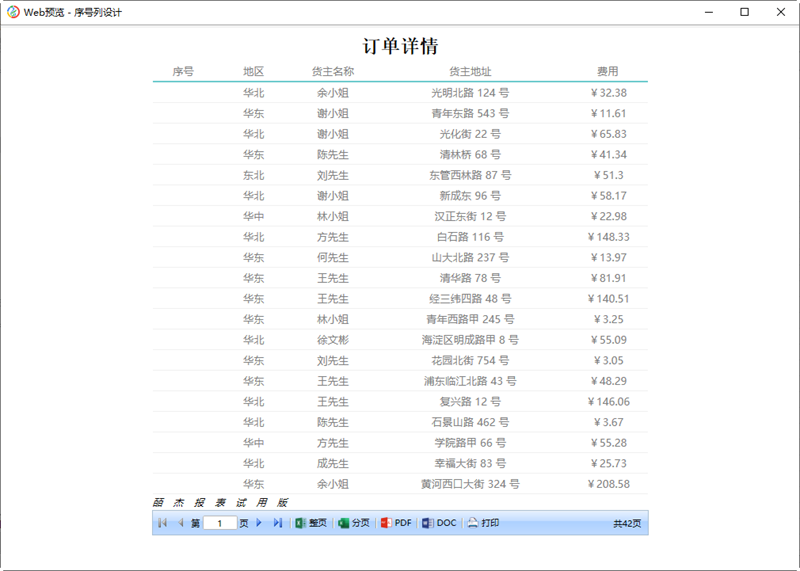Click the 订单详情 report title
Screen dimensions: 800x571
pyautogui.click(x=400, y=47)
